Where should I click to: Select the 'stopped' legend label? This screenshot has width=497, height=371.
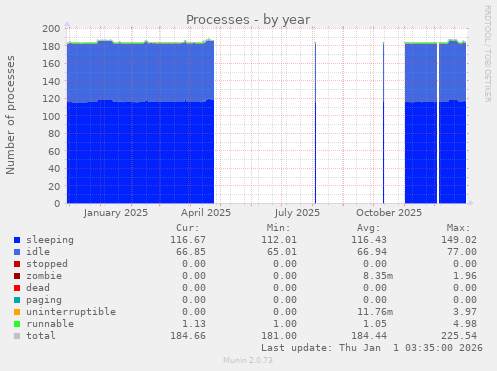click(47, 264)
